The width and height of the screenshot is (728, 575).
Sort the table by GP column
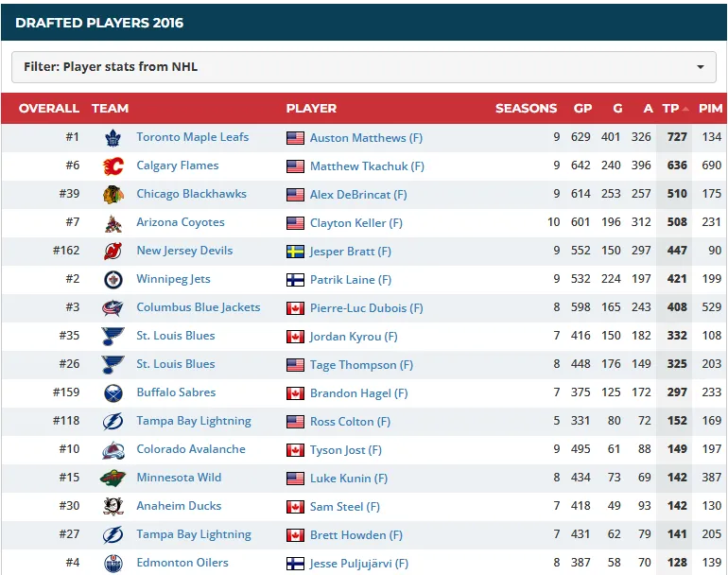(581, 108)
